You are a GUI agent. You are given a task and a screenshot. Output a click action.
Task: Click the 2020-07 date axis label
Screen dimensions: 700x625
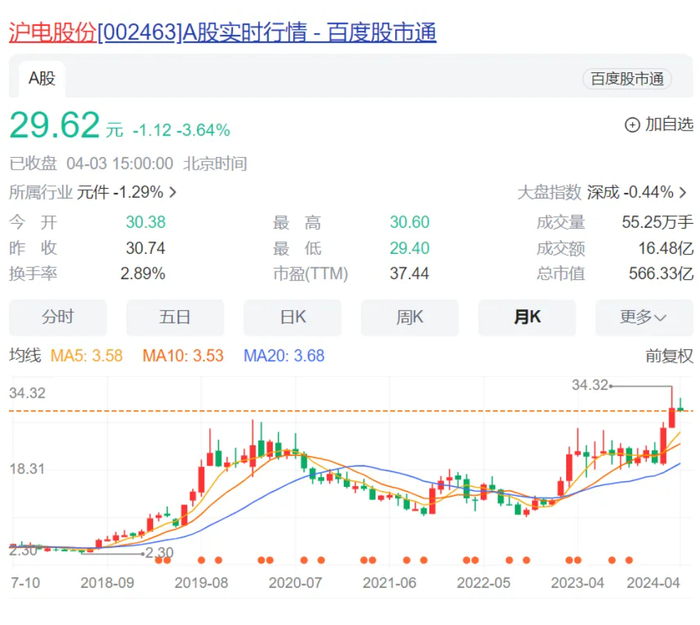(x=295, y=583)
